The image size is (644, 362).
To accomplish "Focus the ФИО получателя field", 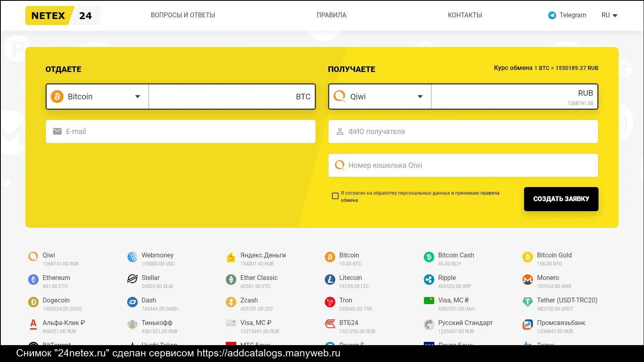I will (x=463, y=132).
